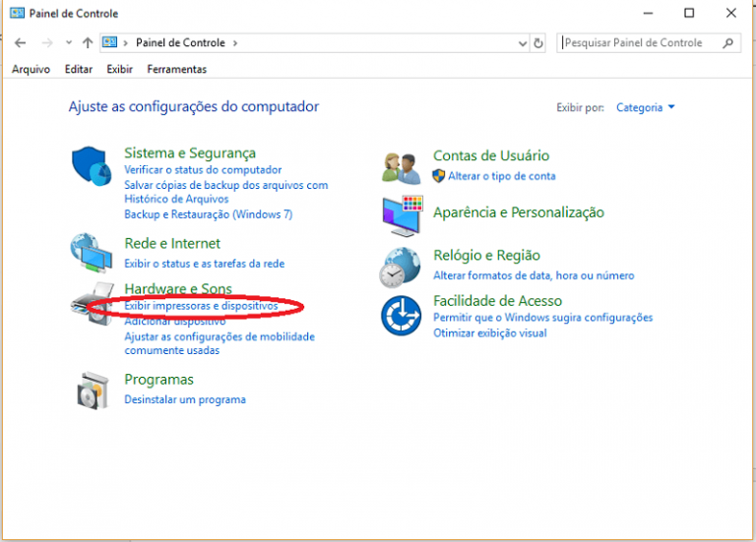Screen dimensions: 756x542
Task: Click the Contas de Usuário people icon
Action: coord(401,166)
